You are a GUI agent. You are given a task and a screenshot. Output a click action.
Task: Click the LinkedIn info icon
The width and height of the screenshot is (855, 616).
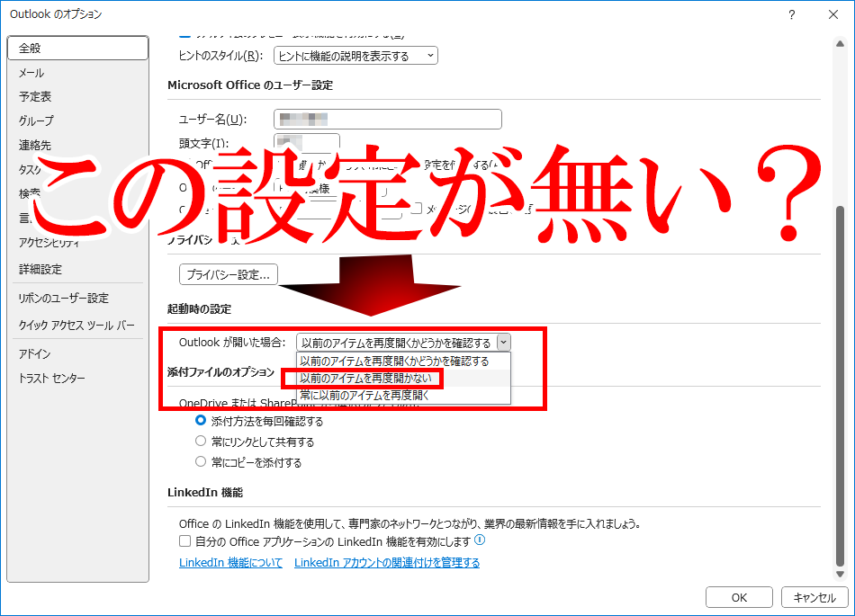click(x=480, y=540)
